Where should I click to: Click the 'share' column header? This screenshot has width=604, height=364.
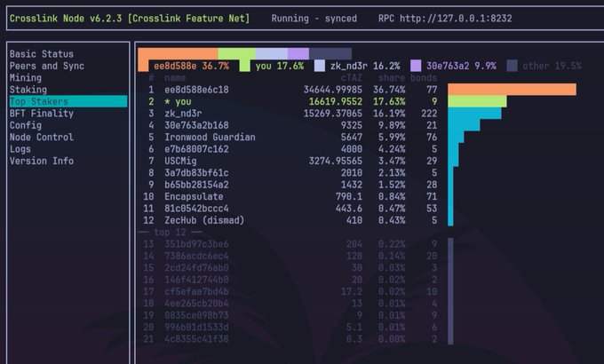392,78
